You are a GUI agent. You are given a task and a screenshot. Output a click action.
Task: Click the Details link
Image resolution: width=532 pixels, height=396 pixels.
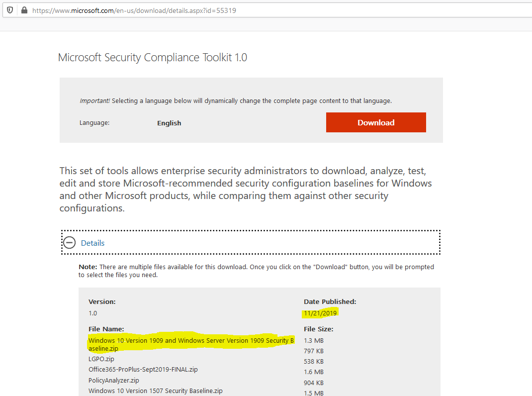point(92,243)
